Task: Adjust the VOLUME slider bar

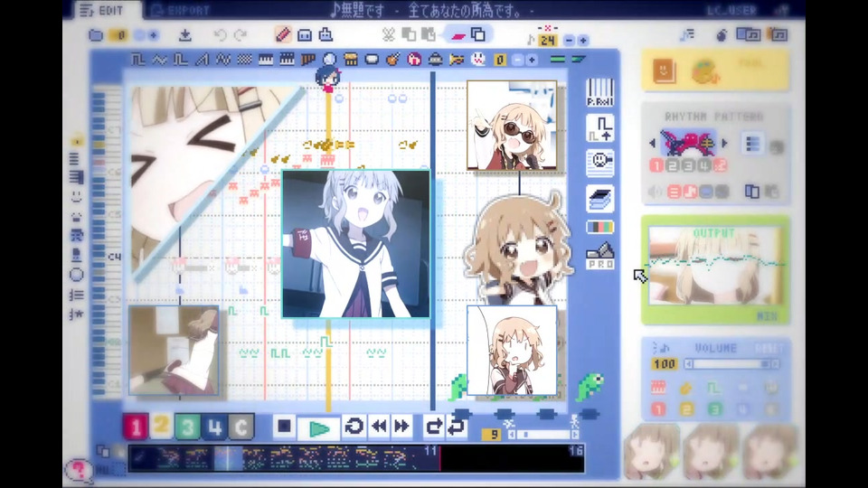Action: [731, 364]
